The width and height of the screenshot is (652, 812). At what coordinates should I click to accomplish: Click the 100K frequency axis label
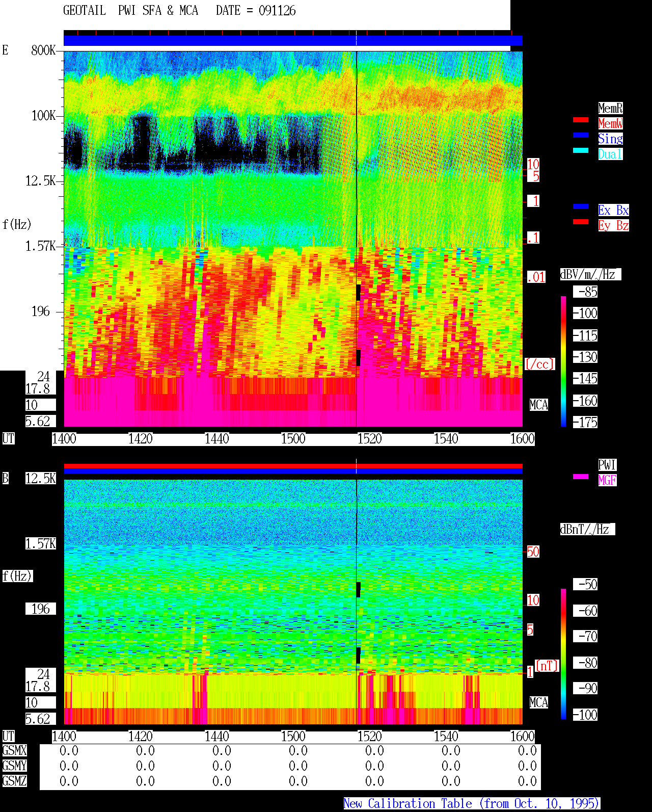(43, 115)
